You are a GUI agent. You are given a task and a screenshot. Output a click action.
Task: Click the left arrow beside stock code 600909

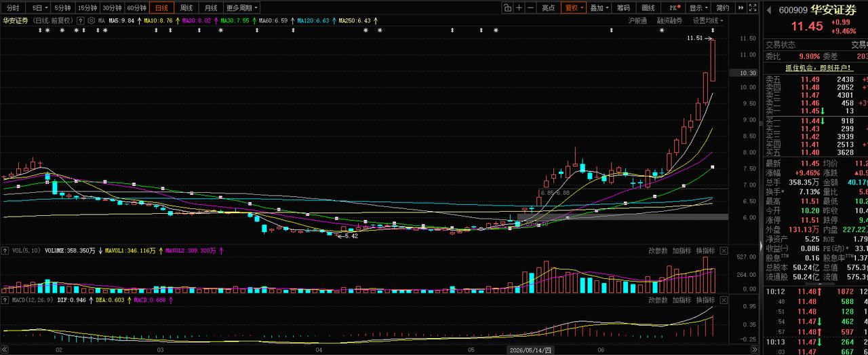coord(769,10)
